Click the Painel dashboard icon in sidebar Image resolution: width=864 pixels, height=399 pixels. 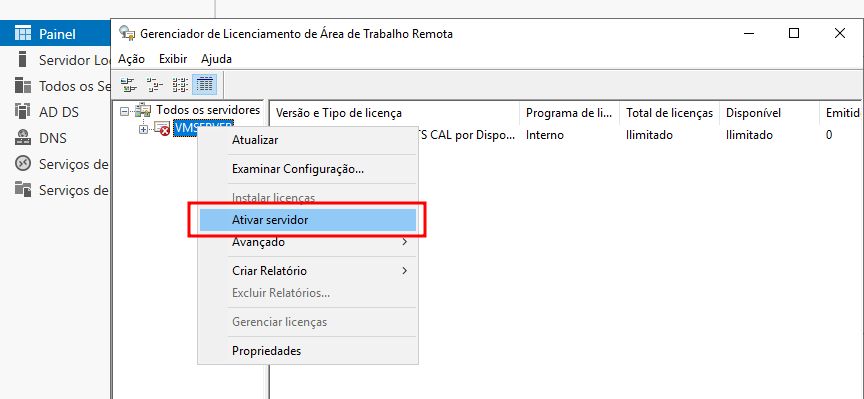click(x=23, y=34)
